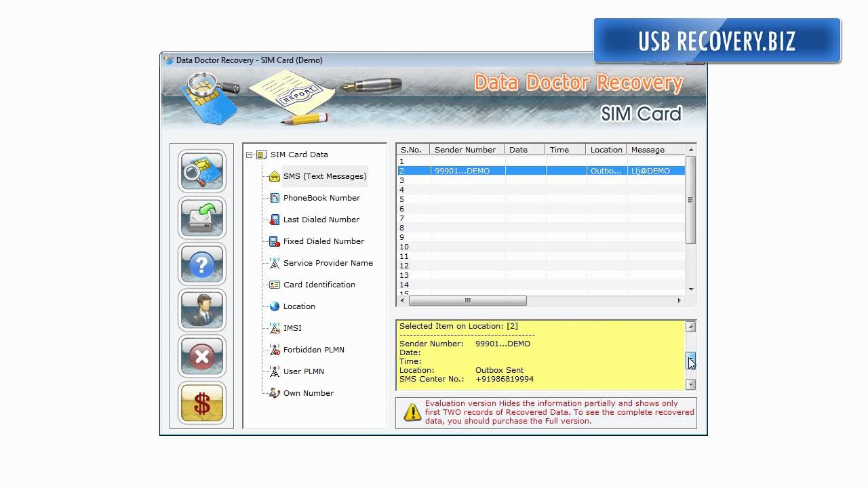Click the table horizontal scrollbar thumb
This screenshot has width=868, height=488.
click(467, 300)
